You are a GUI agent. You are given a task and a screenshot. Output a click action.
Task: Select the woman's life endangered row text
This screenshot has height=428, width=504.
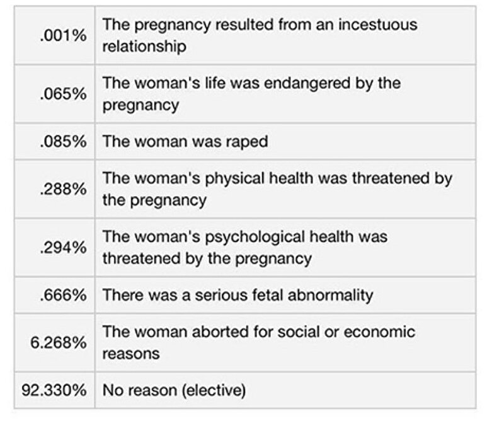click(x=251, y=94)
